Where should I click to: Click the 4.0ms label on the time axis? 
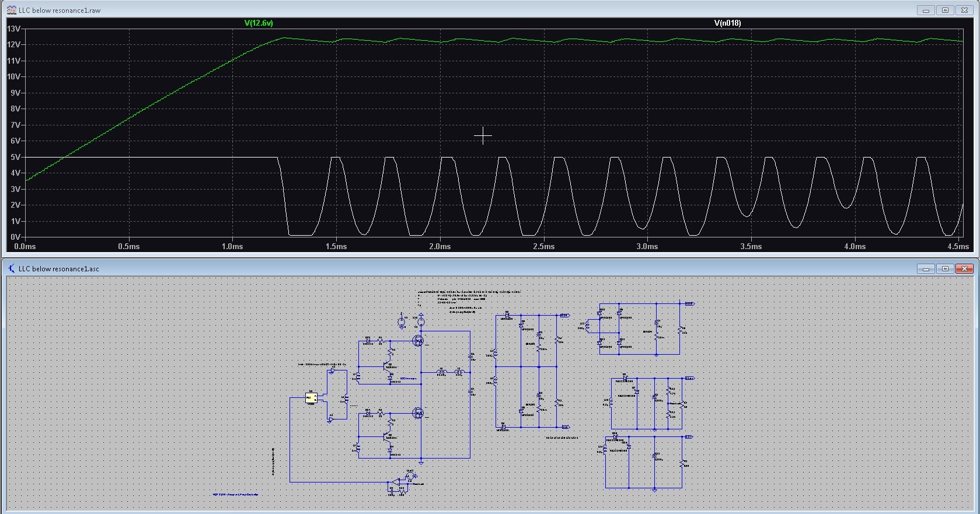point(855,246)
